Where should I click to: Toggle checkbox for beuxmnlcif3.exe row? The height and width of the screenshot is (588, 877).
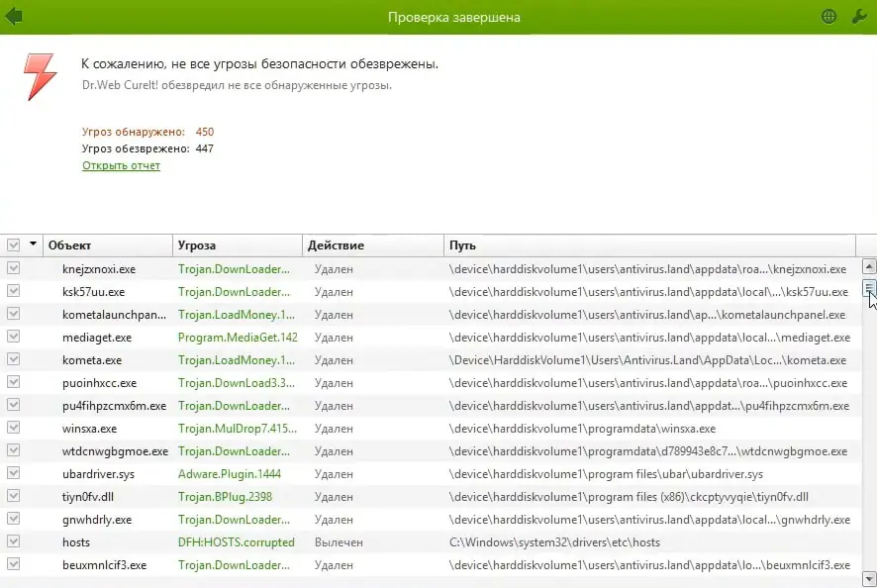click(x=14, y=564)
